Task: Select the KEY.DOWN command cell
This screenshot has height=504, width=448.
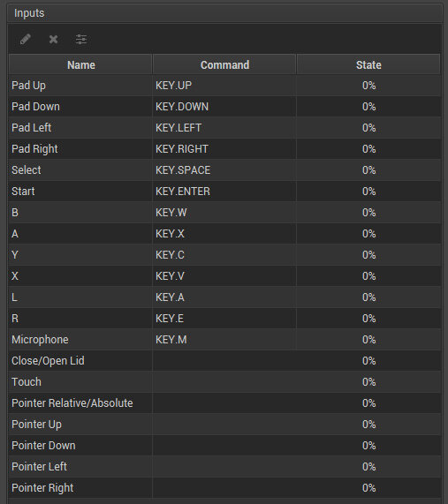Action: [224, 107]
